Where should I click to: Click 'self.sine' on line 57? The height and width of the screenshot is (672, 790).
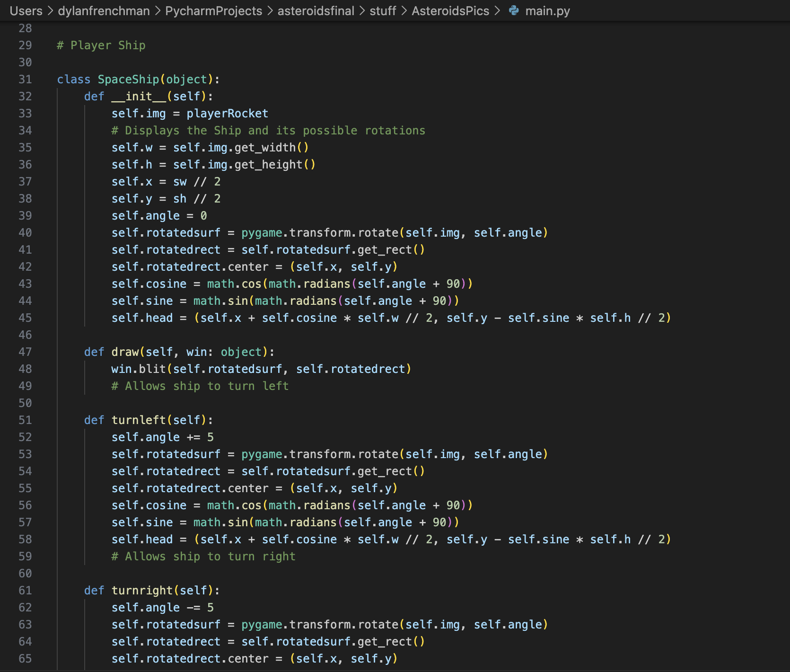point(142,522)
